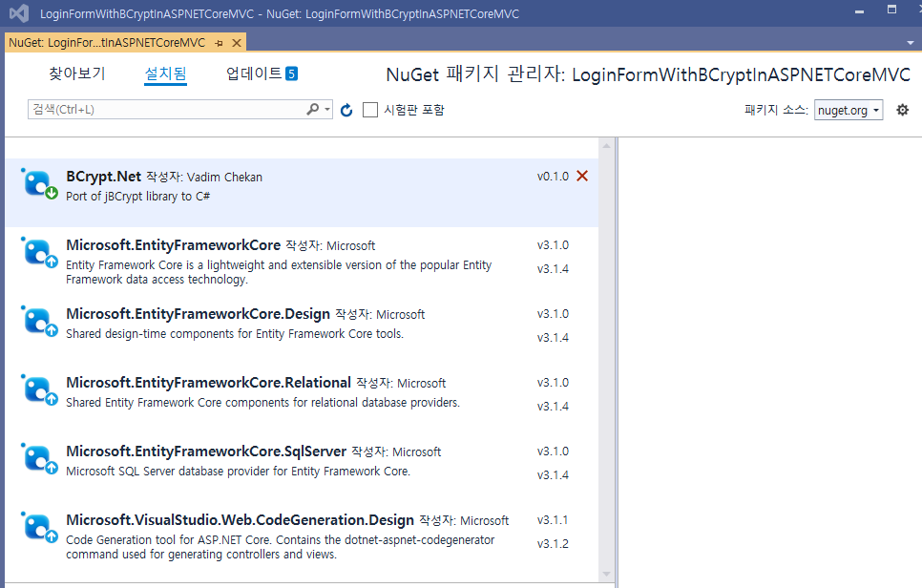Switch to the 찾아보기 (Browse) tab

click(x=77, y=73)
